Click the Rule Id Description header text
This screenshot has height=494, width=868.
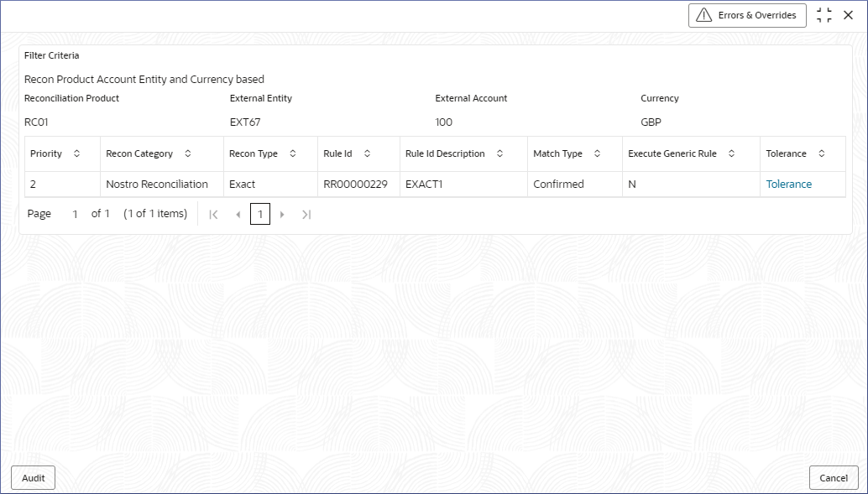point(445,153)
